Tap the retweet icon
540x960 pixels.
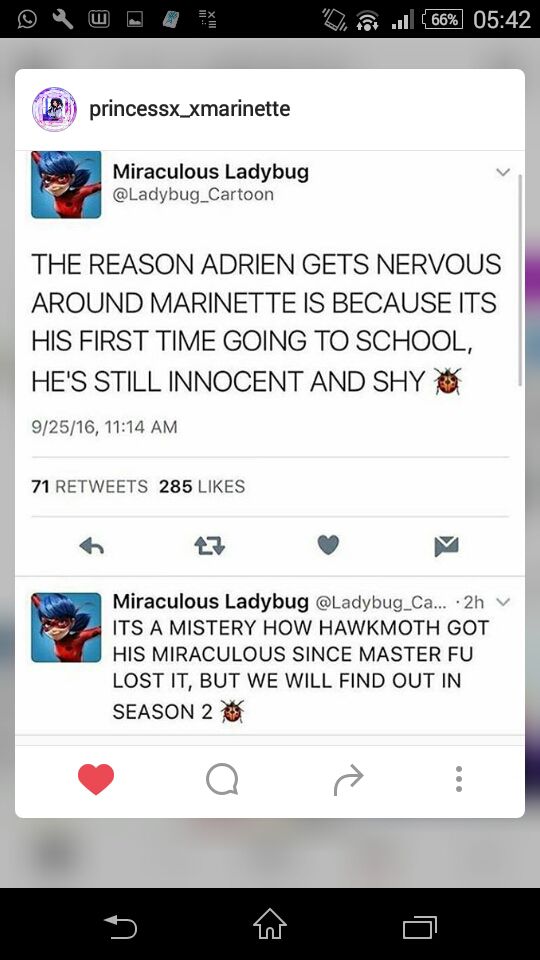coord(209,546)
